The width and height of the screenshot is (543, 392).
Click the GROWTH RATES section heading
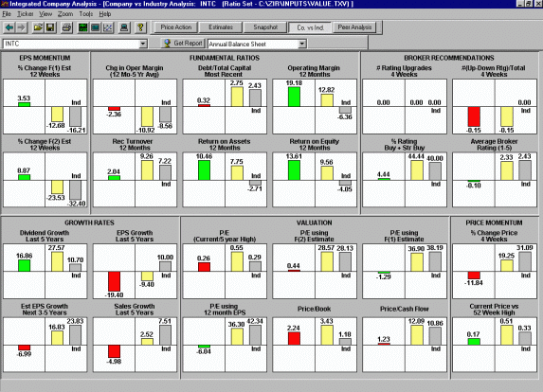click(89, 223)
